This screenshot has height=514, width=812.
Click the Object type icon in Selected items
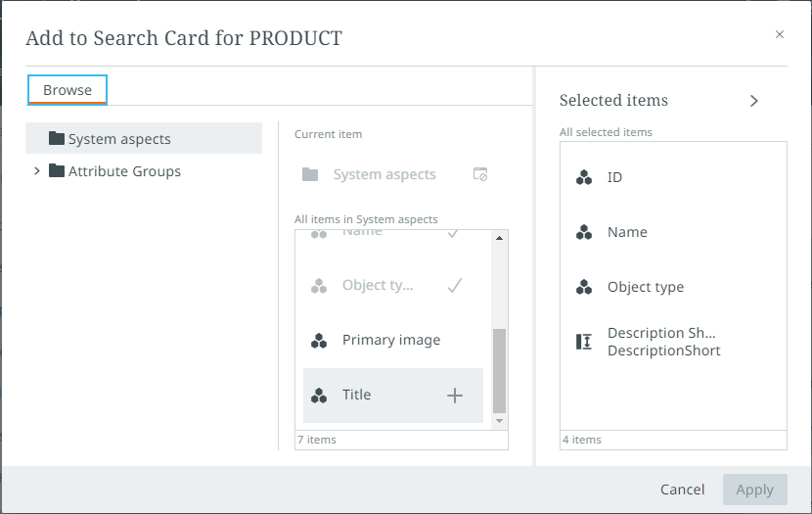pos(584,287)
